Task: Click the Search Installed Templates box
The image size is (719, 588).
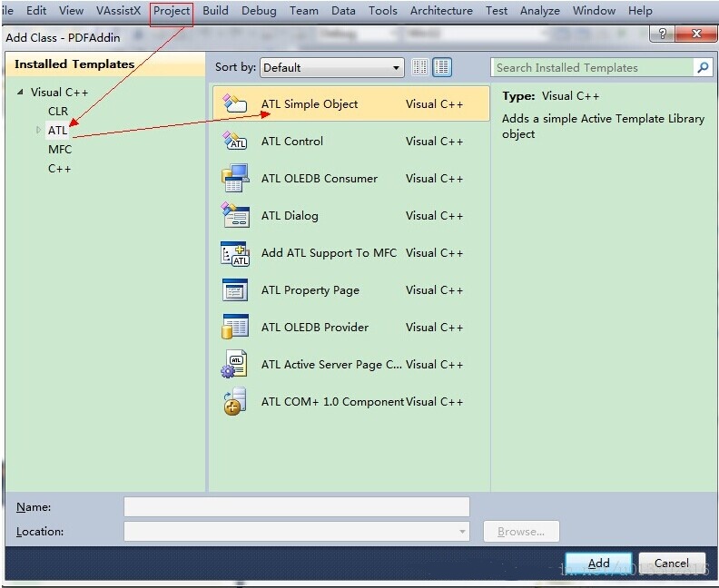Action: click(593, 67)
